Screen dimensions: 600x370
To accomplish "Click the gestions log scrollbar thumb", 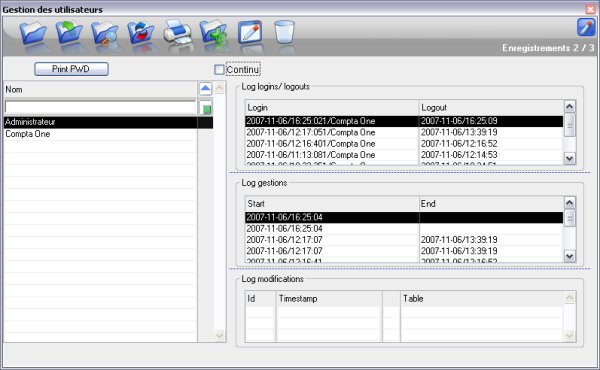I will (570, 218).
